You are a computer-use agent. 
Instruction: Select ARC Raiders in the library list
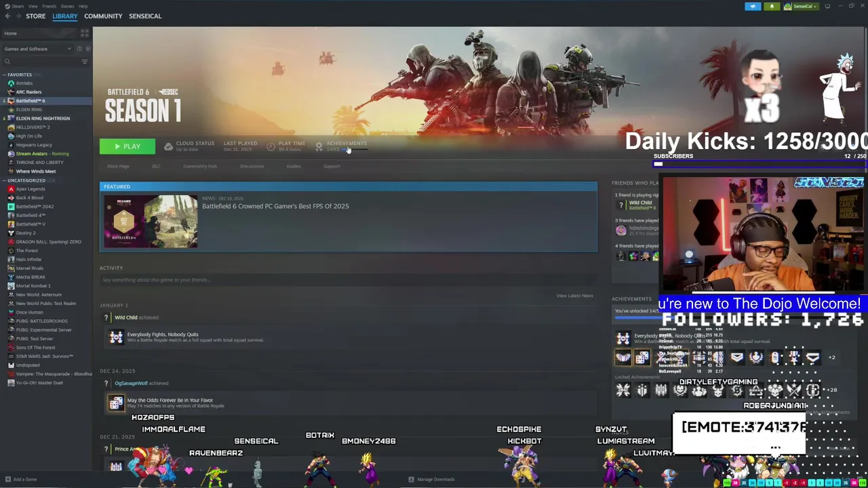(x=28, y=92)
